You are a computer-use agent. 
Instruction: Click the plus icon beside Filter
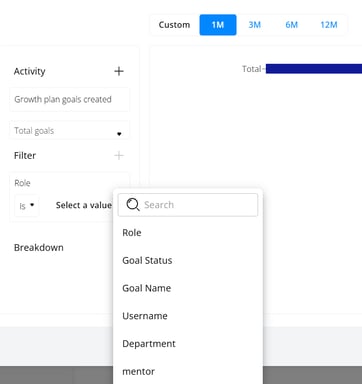pos(119,155)
